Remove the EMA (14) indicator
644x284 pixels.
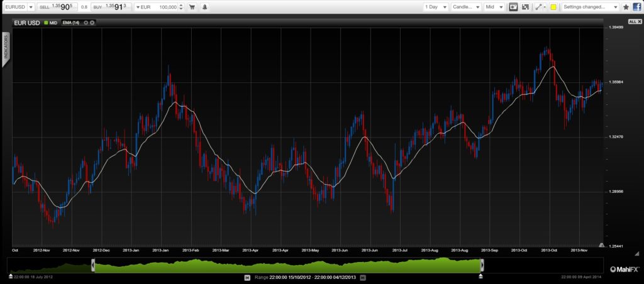(92, 23)
